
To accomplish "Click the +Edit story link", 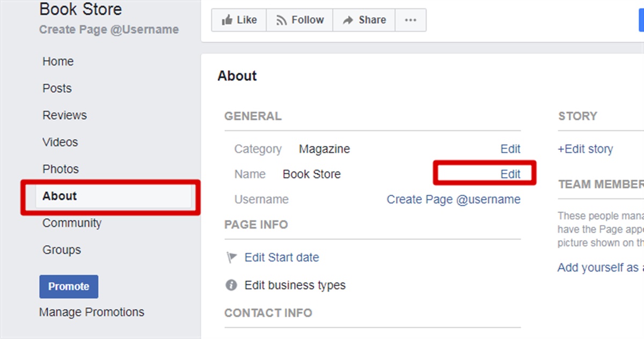I will pos(585,149).
